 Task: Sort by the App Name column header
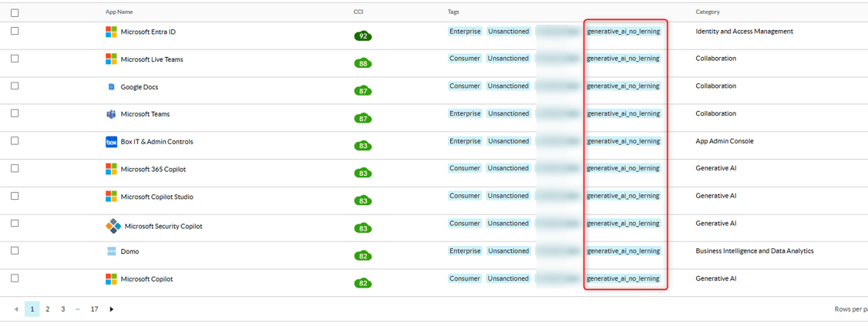coord(119,12)
